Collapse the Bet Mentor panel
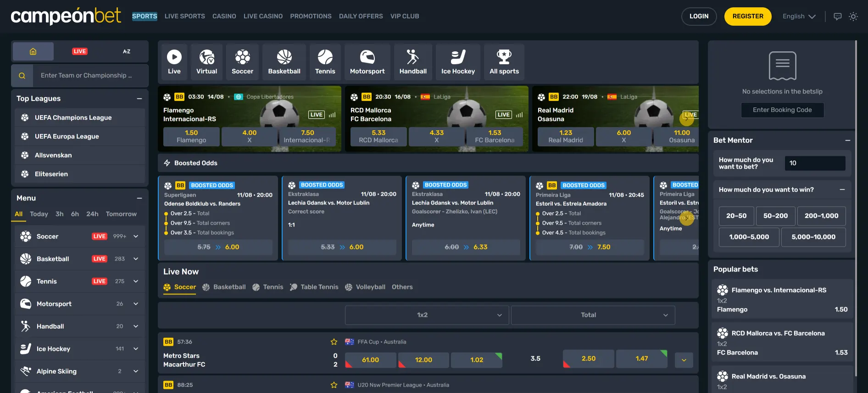This screenshot has height=393, width=868. [848, 140]
